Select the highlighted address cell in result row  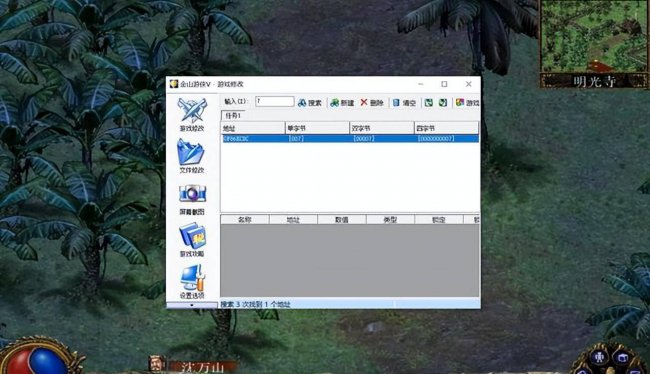coord(235,138)
